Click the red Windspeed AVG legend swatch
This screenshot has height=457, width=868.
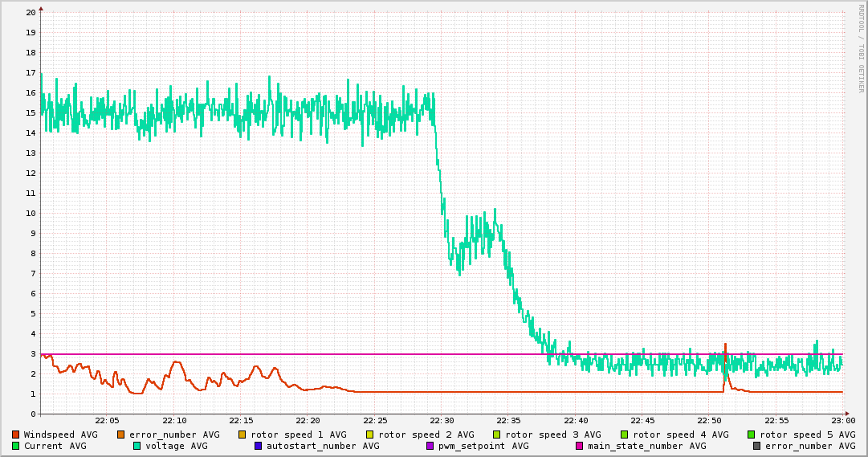(x=16, y=435)
